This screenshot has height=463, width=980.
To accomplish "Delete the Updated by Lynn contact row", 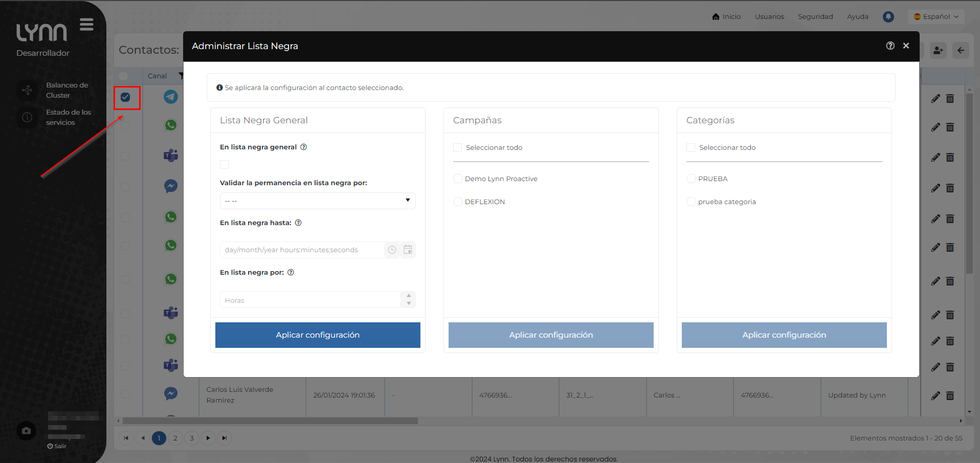I will (950, 395).
